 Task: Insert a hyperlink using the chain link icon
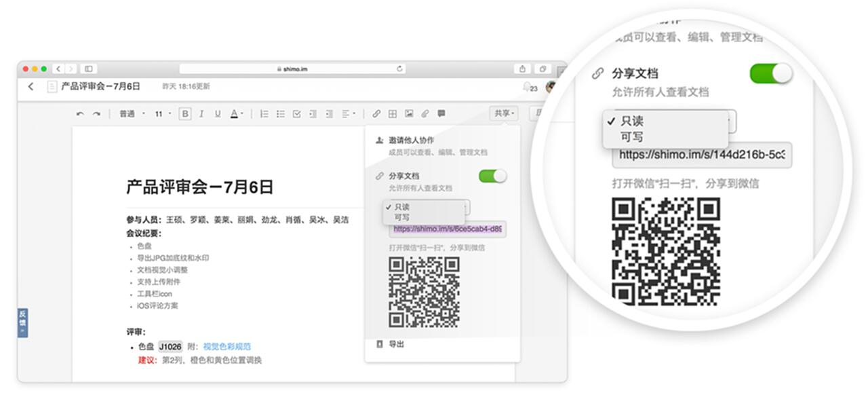click(376, 114)
